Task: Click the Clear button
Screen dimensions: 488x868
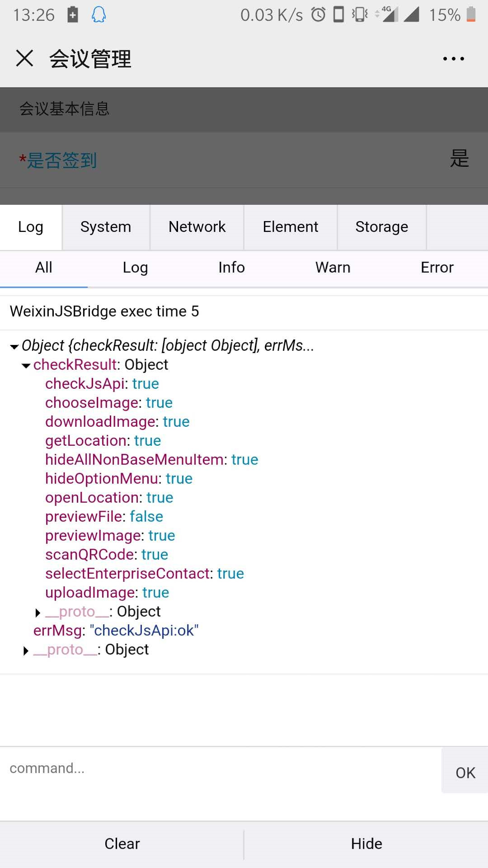Action: click(x=122, y=844)
